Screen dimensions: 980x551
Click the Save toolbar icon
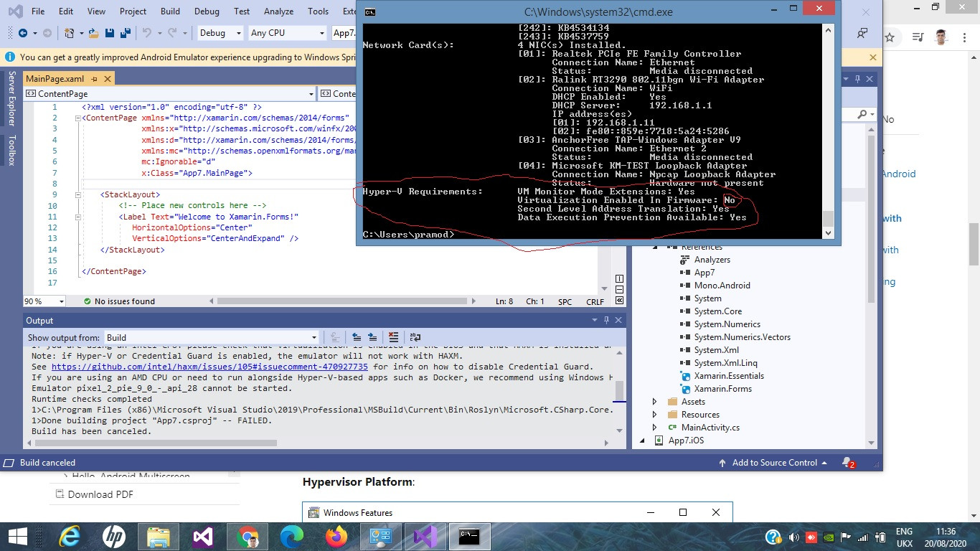[x=110, y=33]
